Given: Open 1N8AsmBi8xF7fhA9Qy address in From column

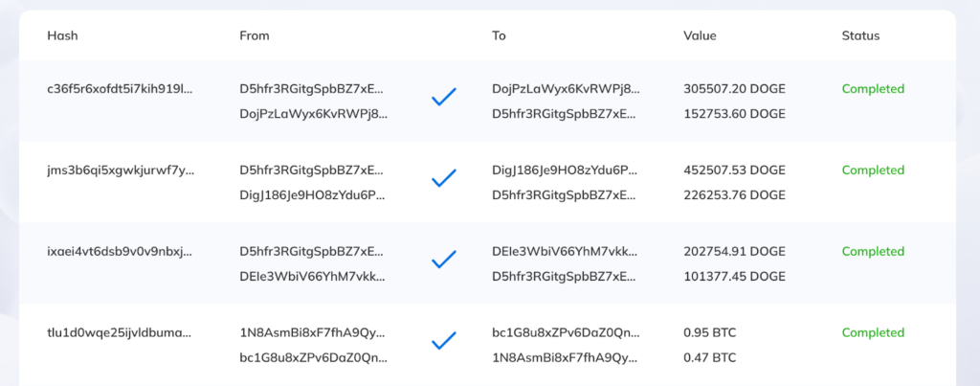Looking at the screenshot, I should 313,333.
